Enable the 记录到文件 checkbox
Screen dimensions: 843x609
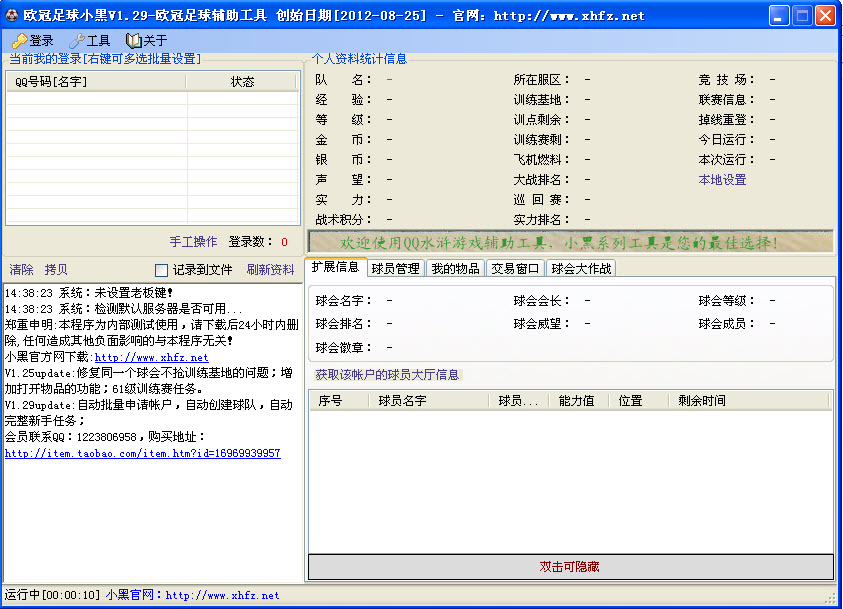tap(162, 270)
